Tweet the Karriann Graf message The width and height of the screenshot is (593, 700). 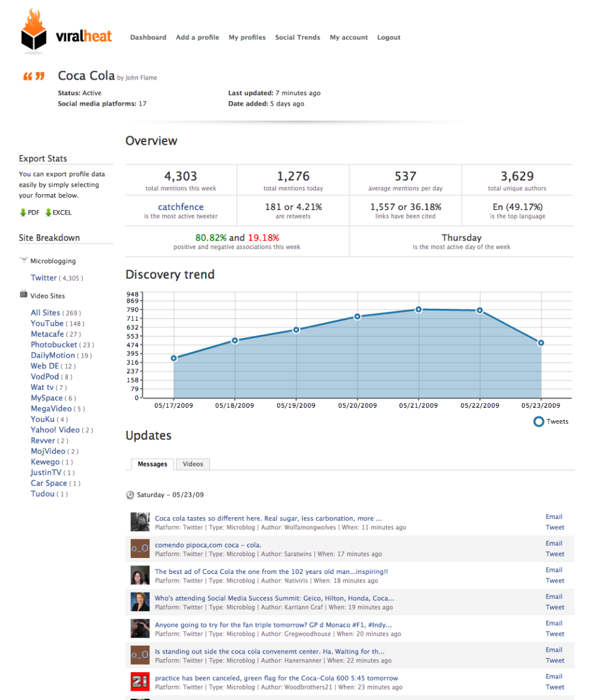(x=555, y=607)
